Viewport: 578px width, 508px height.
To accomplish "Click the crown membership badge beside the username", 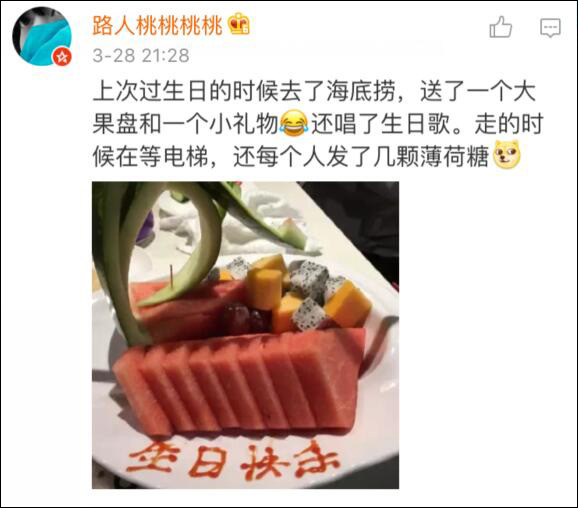I will (x=239, y=24).
